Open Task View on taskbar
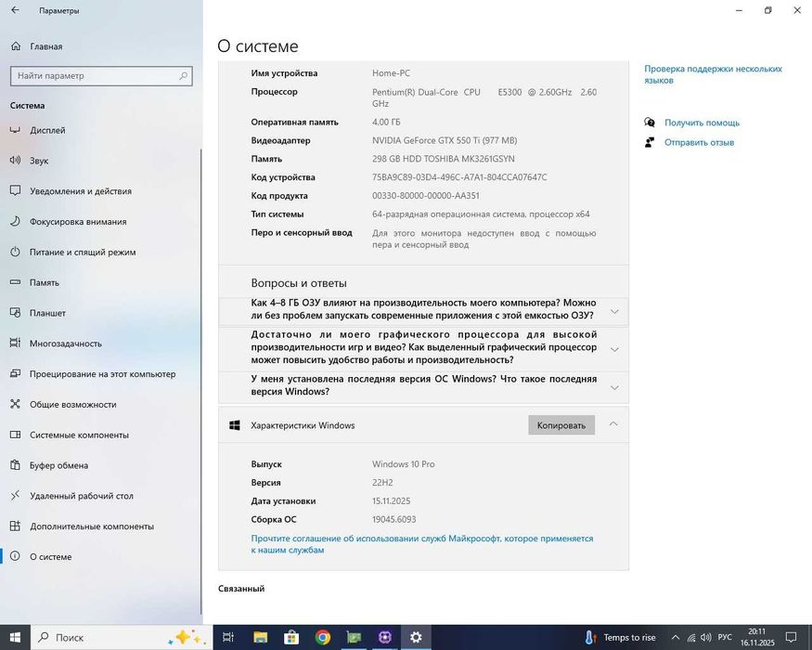The image size is (812, 650). [228, 637]
